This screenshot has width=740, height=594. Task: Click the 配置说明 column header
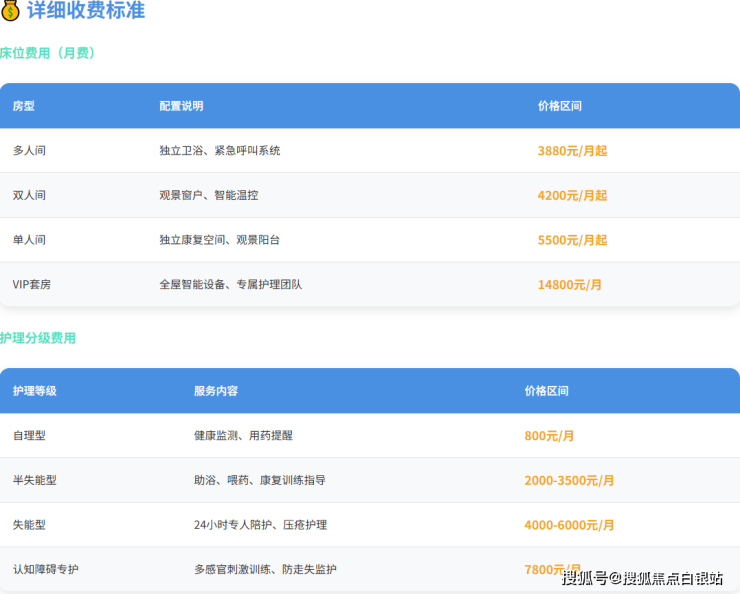(x=181, y=106)
